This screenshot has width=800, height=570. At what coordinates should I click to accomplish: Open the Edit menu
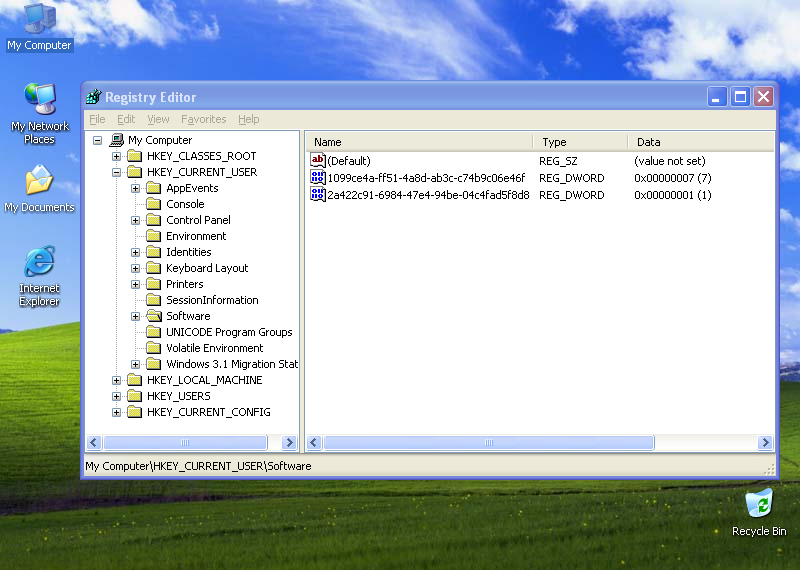pos(126,119)
